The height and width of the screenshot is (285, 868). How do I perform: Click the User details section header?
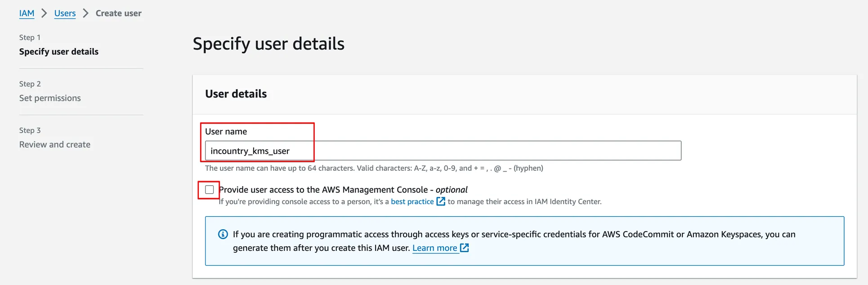click(236, 94)
